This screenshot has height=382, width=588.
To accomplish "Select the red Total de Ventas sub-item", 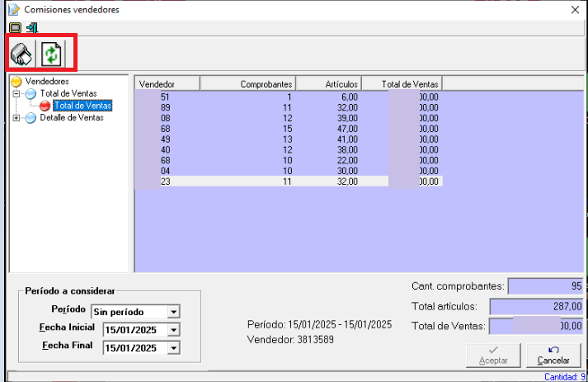I will [82, 106].
